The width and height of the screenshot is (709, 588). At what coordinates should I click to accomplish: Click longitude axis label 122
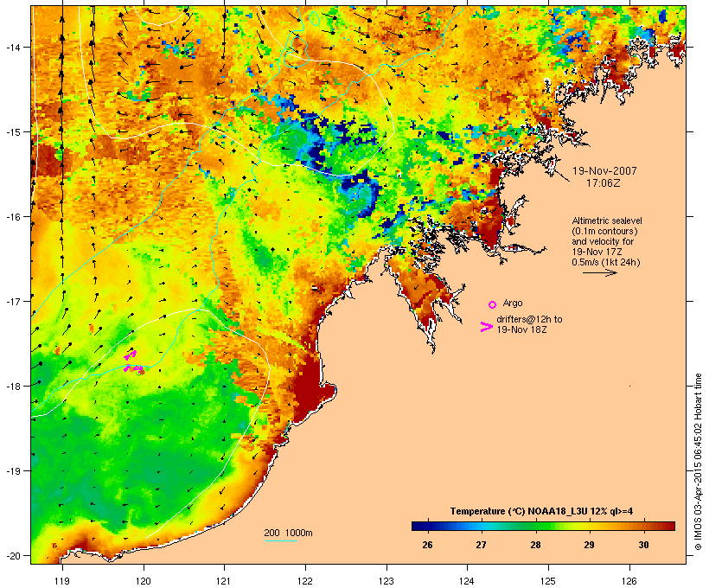click(305, 581)
